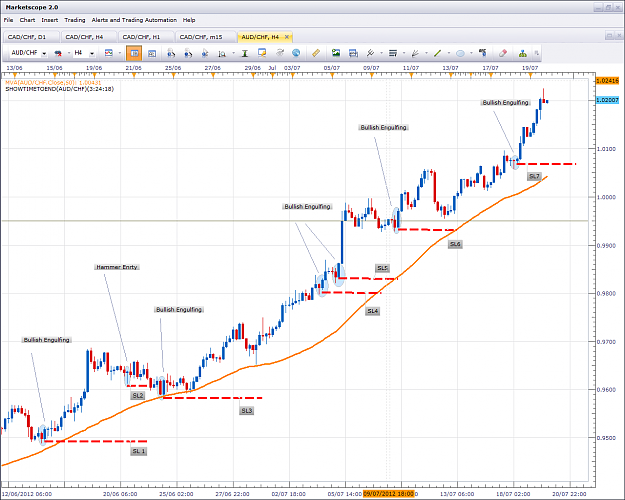625x500 pixels.
Task: Click the grayed-out link icon
Action: (x=280, y=53)
